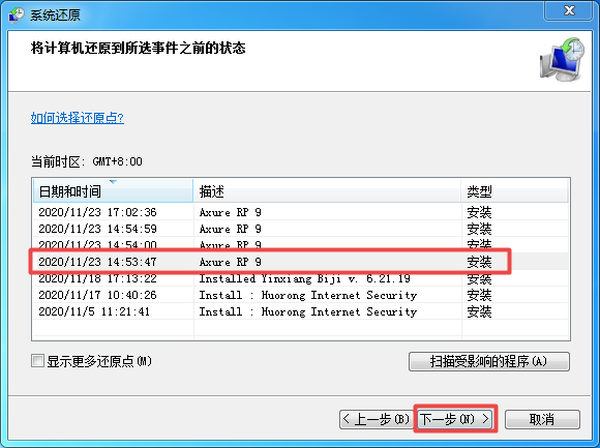Select the restore point dated 2020/11/5 11:21:41

(x=300, y=312)
